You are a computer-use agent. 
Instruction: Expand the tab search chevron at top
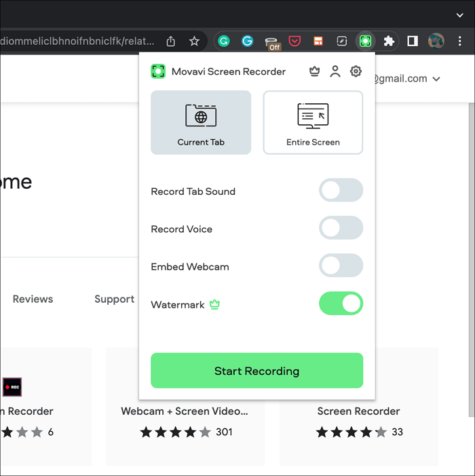[460, 15]
